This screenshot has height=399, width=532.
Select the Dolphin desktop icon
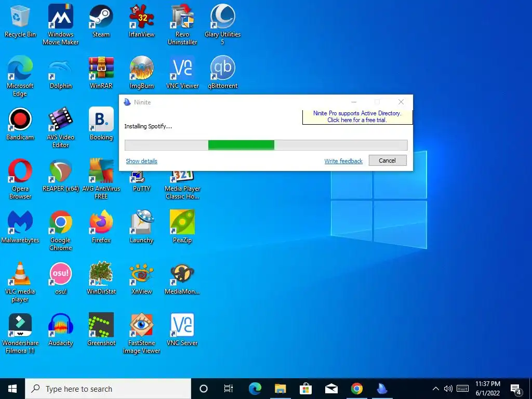click(60, 73)
